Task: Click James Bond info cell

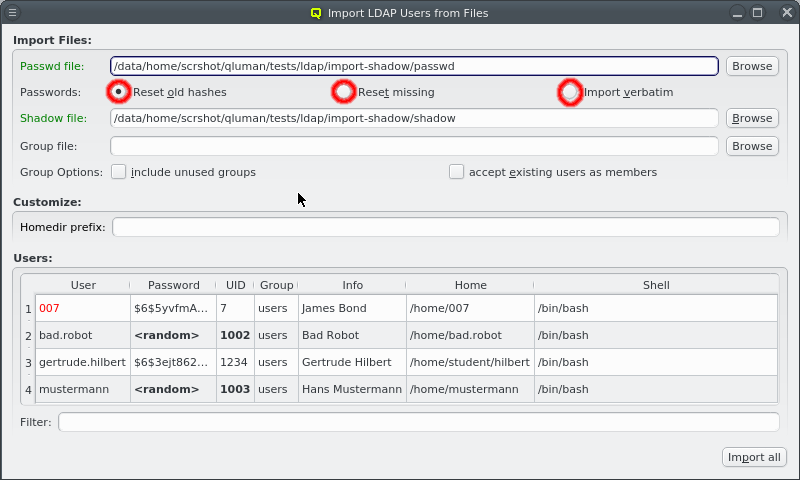Action: coord(352,308)
